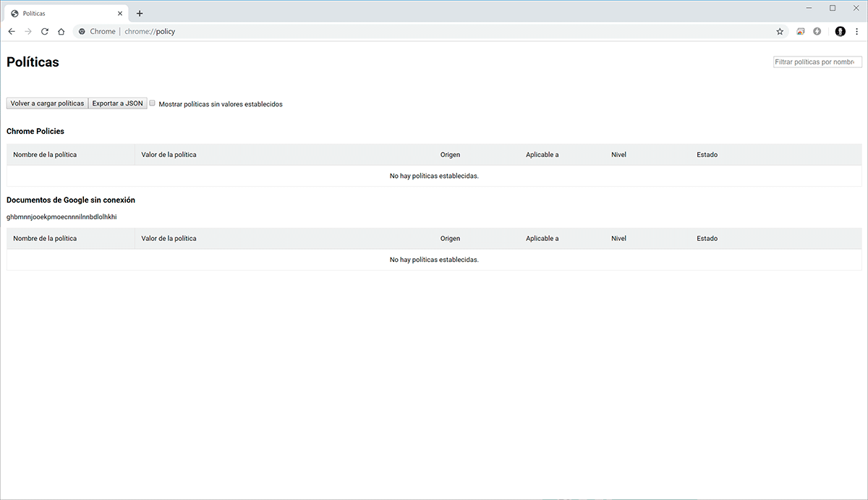Open the Chrome three-dot menu
Viewport: 868px width, 500px height.
857,32
